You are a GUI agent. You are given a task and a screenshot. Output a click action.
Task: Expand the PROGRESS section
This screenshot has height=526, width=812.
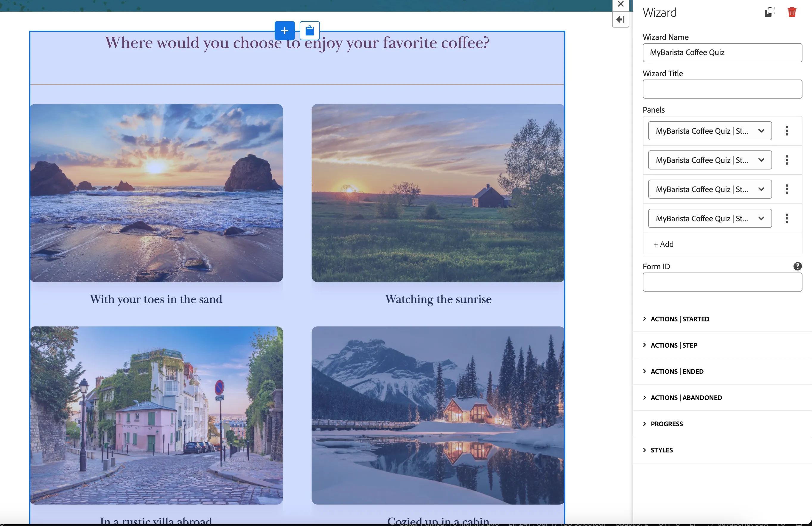click(722, 424)
